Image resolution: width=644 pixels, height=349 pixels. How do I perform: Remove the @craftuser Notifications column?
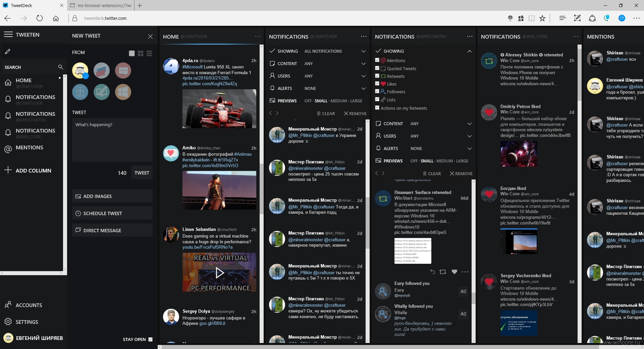355,113
